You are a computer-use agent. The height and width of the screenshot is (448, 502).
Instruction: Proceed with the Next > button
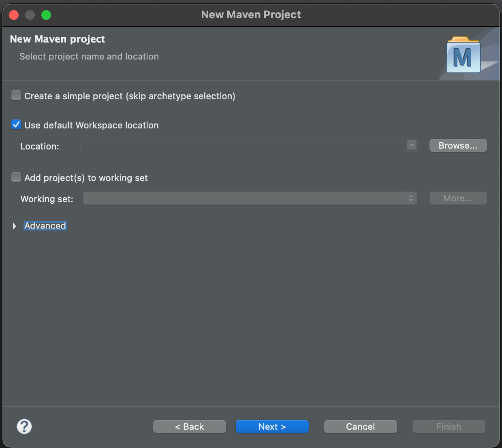click(272, 427)
